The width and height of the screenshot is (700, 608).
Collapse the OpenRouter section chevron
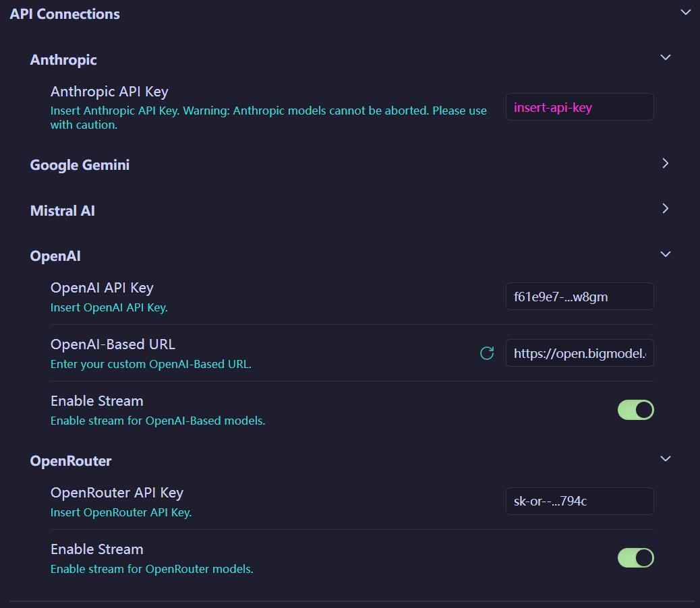666,459
